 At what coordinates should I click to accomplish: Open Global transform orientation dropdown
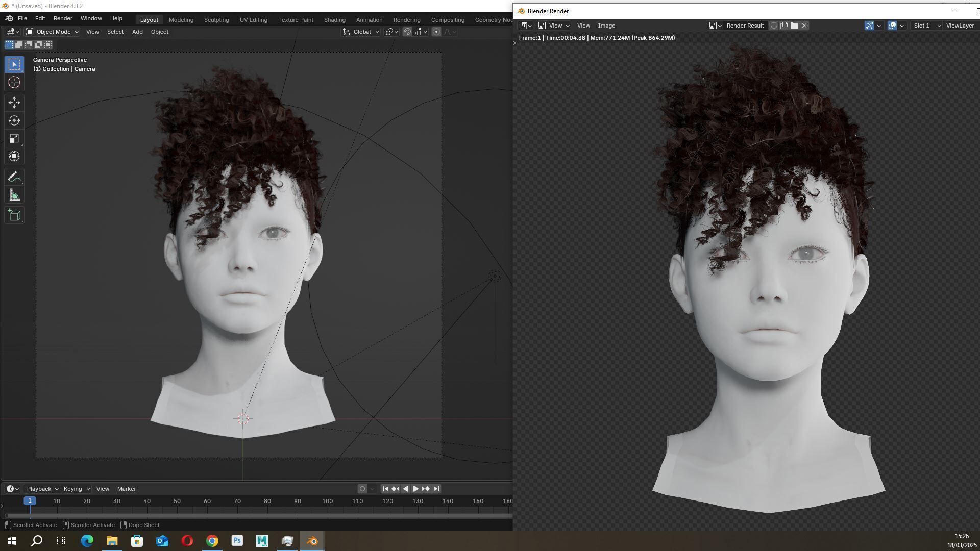click(x=361, y=32)
